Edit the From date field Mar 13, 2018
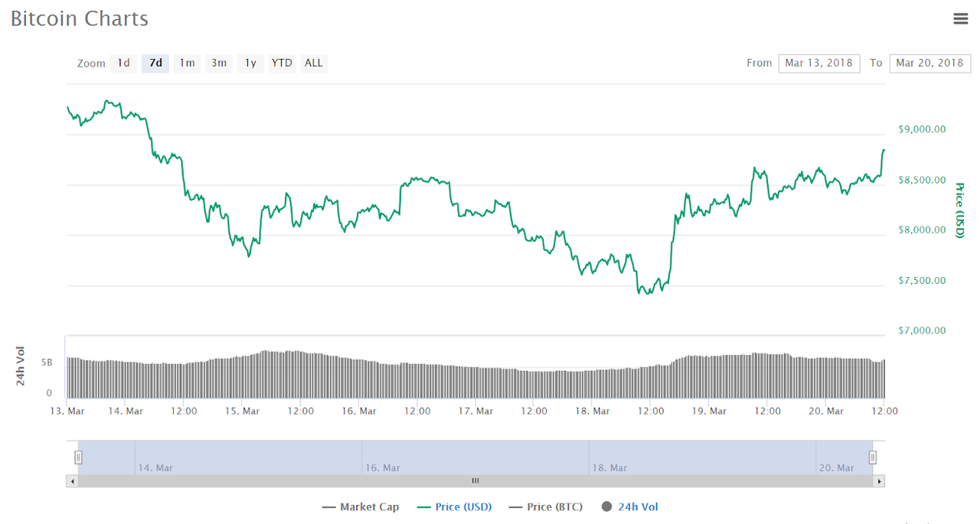The height and width of the screenshot is (524, 980). click(819, 63)
